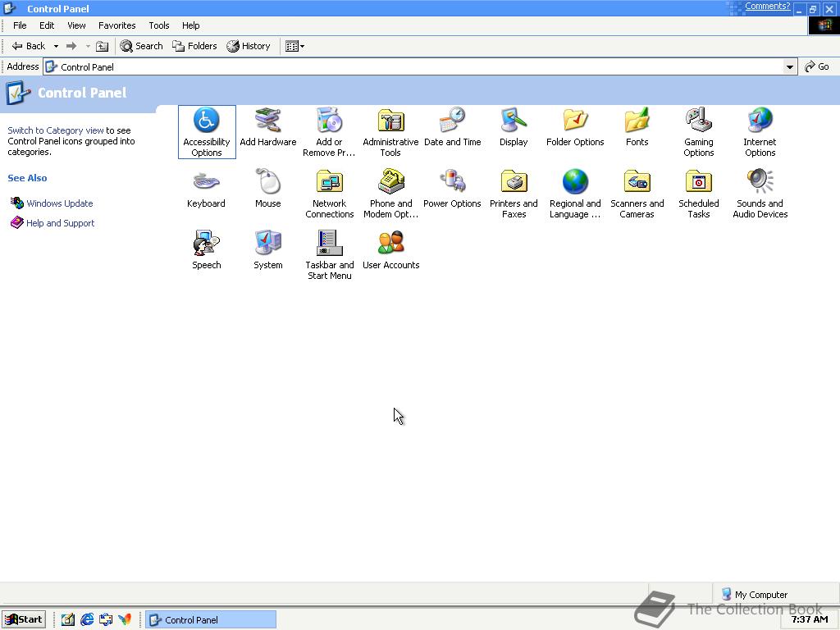Open Scheduled Tasks folder

point(699,194)
